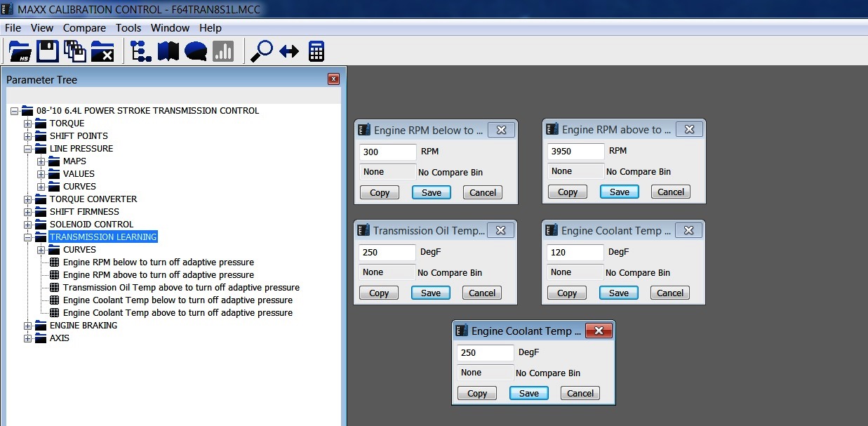The height and width of the screenshot is (426, 868).
Task: Cancel the Transmission Oil Temp dialog
Action: (x=482, y=293)
